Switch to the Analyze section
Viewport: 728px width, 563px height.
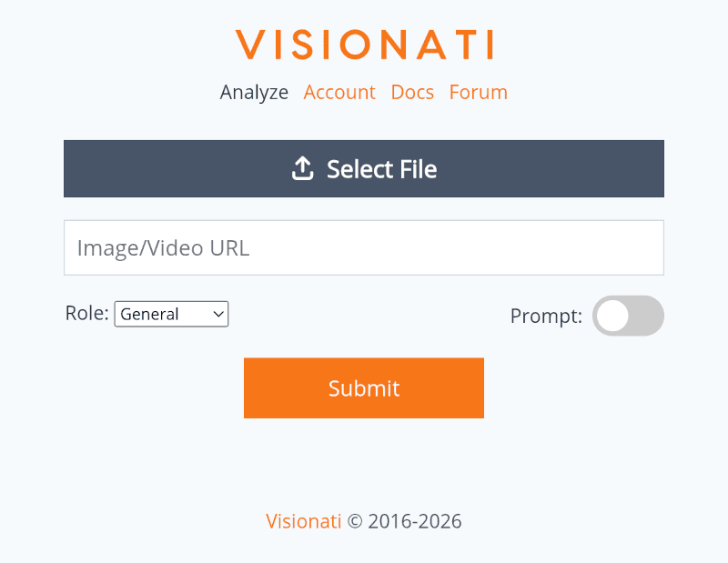click(x=254, y=92)
